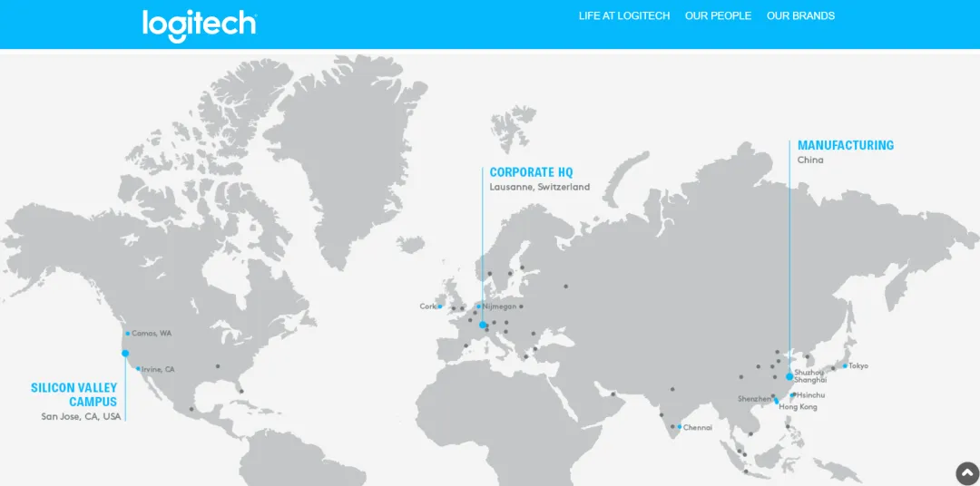Click the Hong Kong label

click(799, 407)
